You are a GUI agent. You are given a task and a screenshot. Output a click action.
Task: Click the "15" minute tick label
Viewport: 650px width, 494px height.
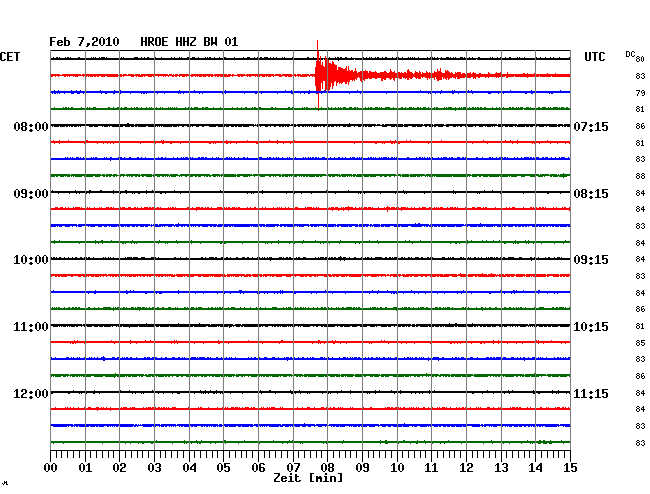point(570,468)
